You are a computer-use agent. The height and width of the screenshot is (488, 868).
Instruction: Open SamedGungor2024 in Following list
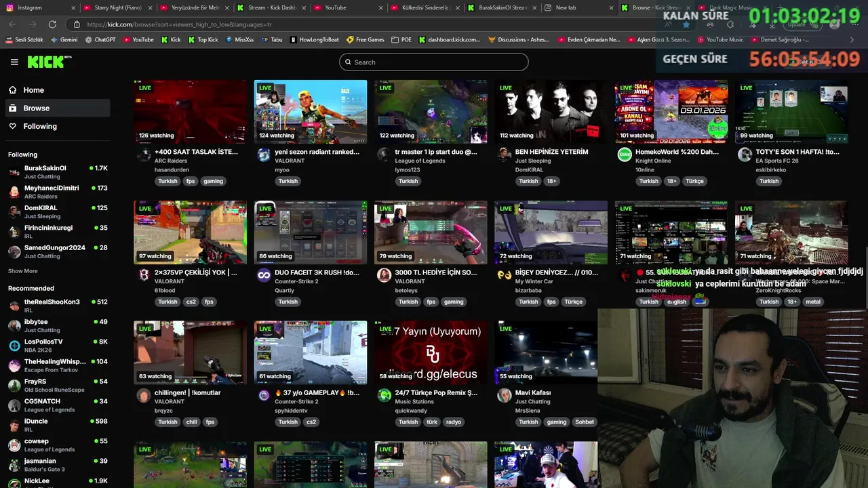58,251
